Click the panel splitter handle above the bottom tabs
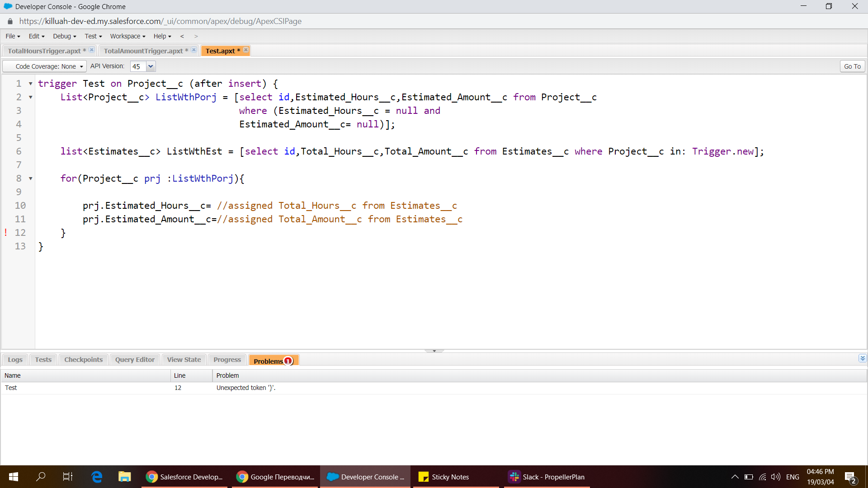868x488 pixels. tap(434, 351)
